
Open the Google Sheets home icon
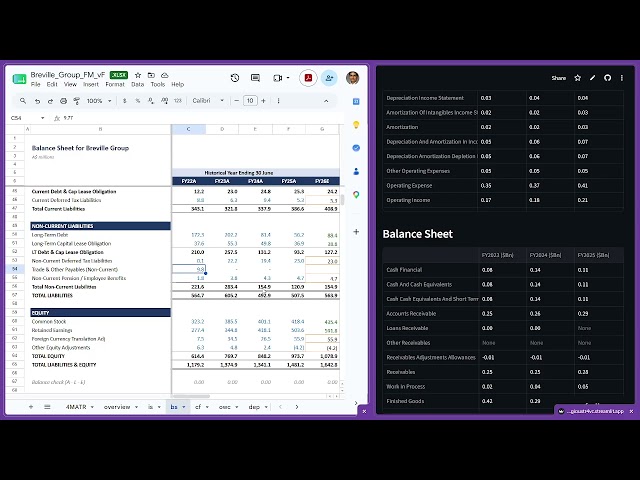19,79
